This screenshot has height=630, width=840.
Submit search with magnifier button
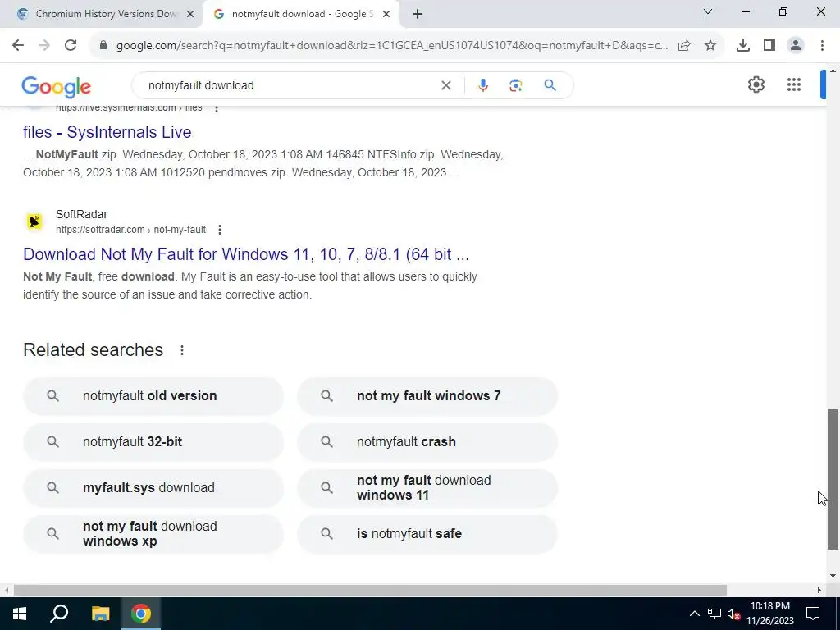coord(550,85)
